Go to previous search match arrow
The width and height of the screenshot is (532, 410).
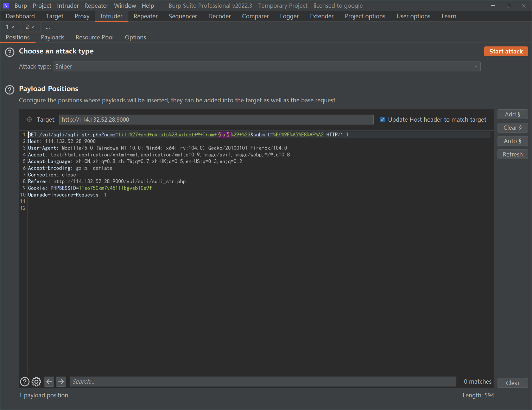[49, 382]
